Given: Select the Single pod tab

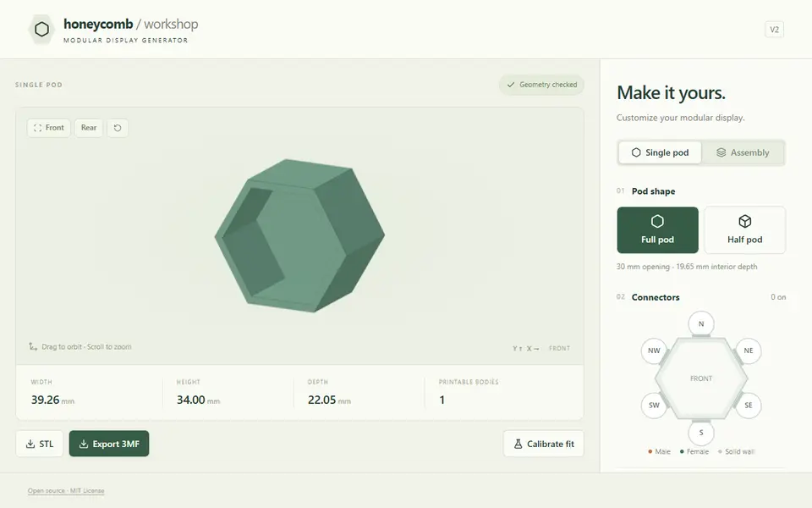Looking at the screenshot, I should coord(660,152).
